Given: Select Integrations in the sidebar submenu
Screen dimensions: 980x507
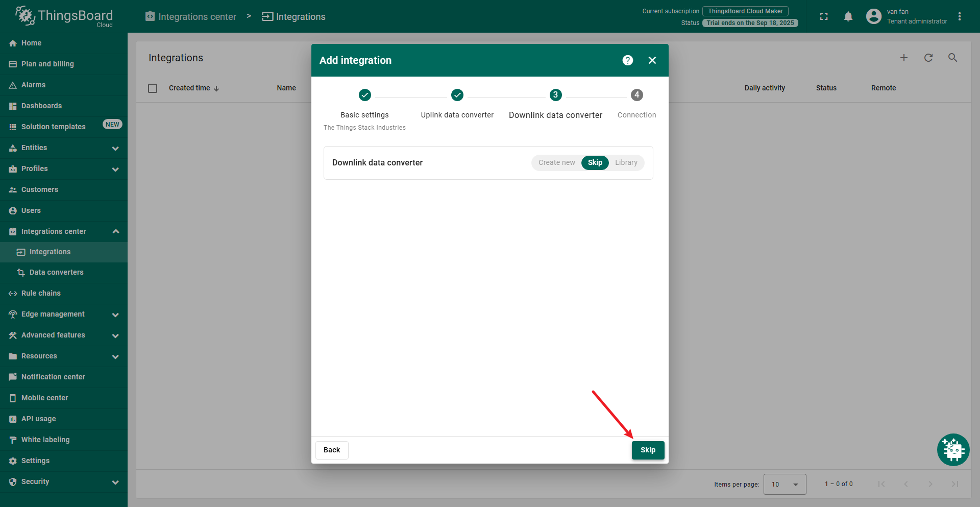Looking at the screenshot, I should (64, 252).
